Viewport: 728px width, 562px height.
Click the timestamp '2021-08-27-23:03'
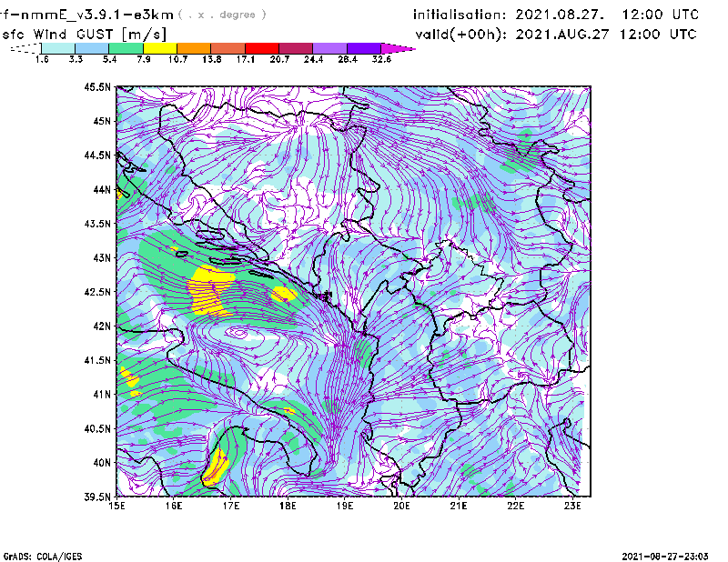coord(665,557)
